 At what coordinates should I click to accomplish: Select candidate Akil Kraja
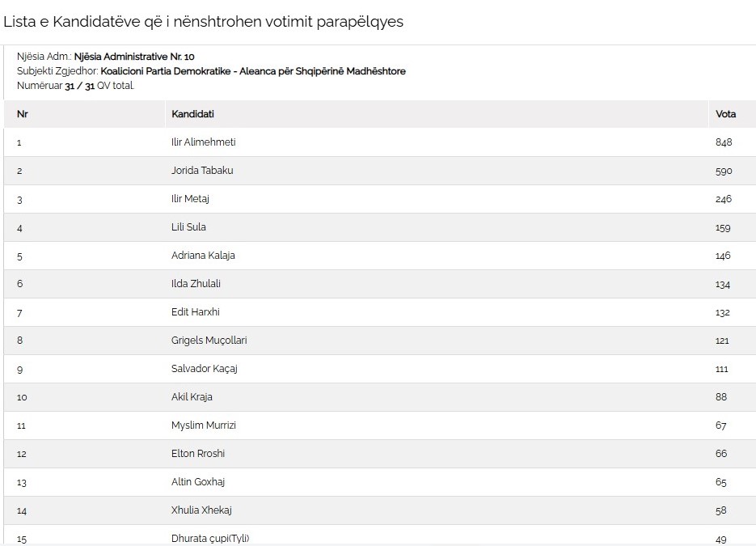pyautogui.click(x=192, y=397)
